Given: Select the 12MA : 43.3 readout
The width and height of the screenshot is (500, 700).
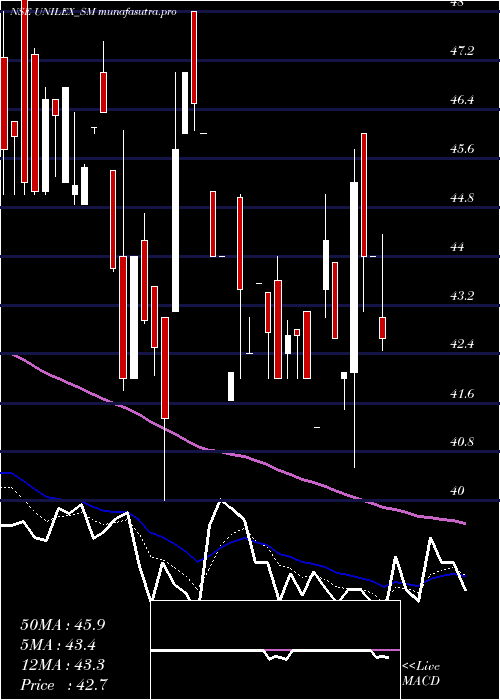Looking at the screenshot, I should point(63,665).
